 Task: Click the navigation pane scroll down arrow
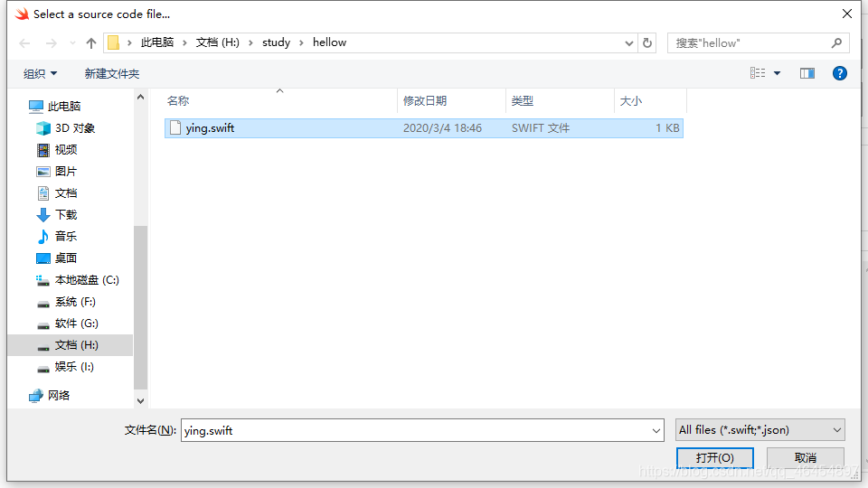(x=141, y=400)
